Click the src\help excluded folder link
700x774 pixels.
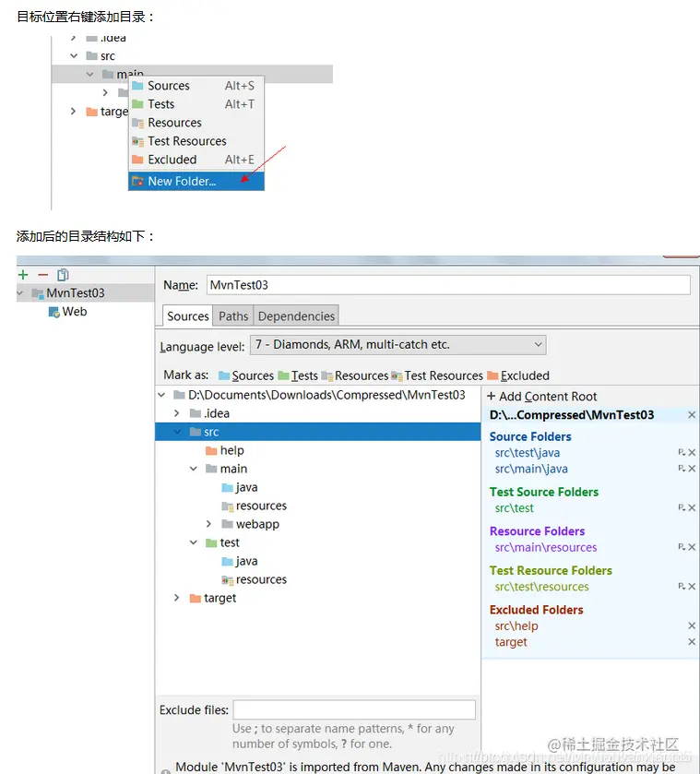(516, 625)
